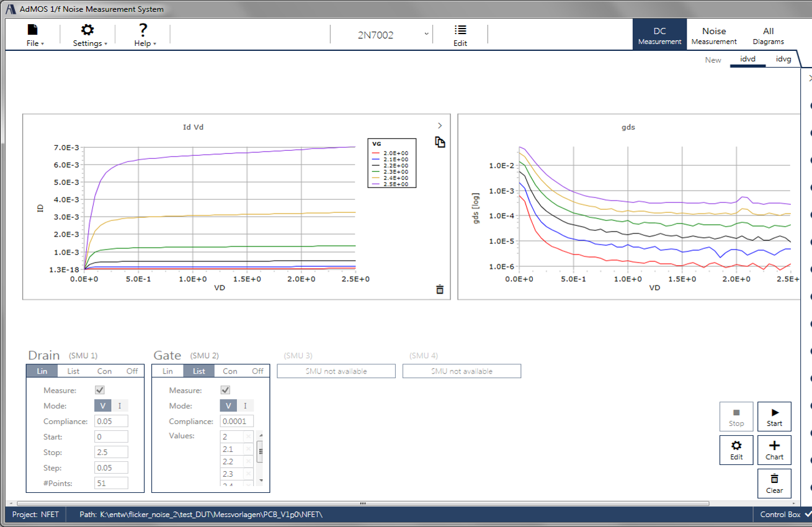Image resolution: width=812 pixels, height=527 pixels.
Task: Open the Settings gear menu
Action: pyautogui.click(x=89, y=35)
